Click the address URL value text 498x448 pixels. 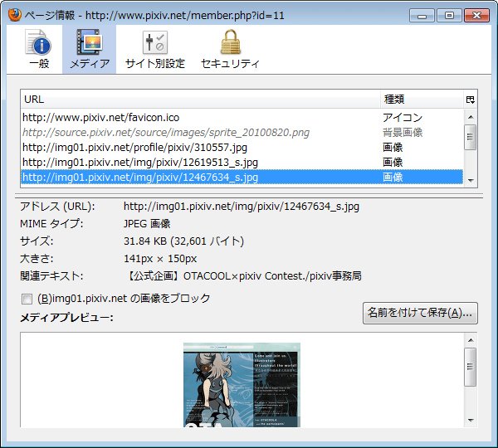tap(242, 207)
